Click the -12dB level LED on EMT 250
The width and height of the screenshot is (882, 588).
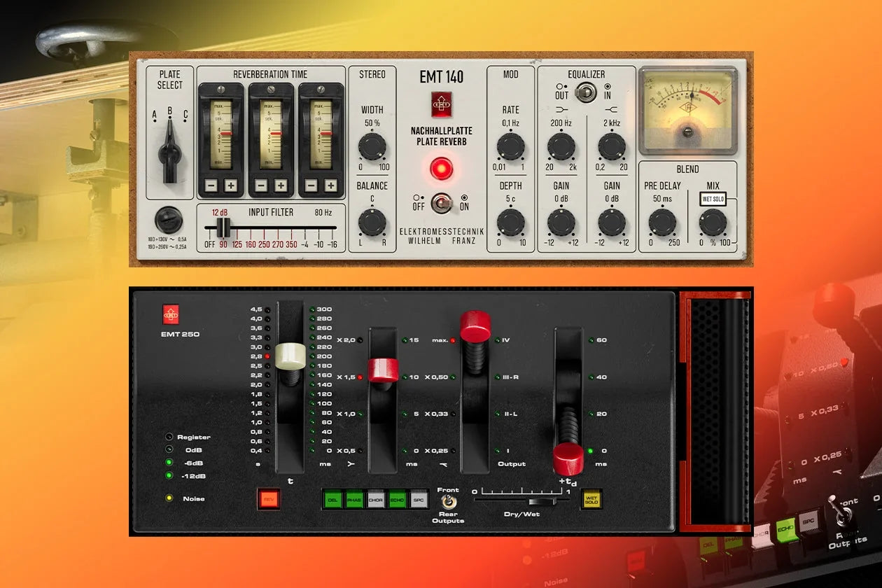[x=168, y=476]
